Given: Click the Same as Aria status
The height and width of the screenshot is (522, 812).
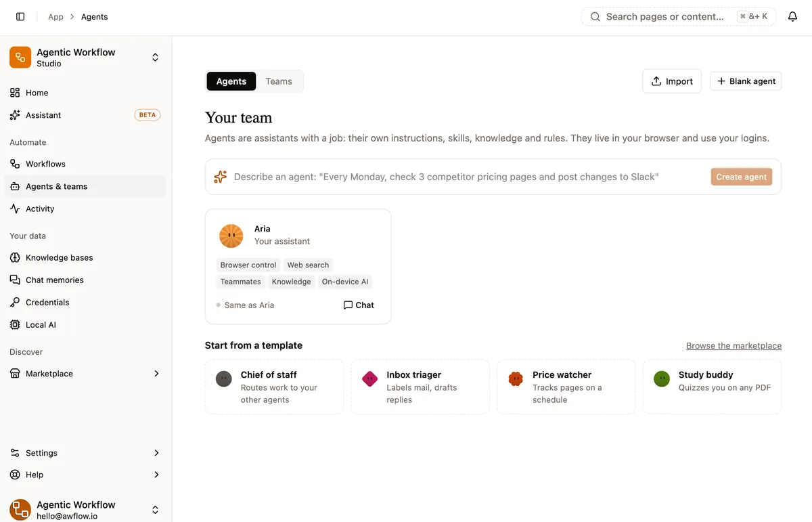Looking at the screenshot, I should [245, 305].
